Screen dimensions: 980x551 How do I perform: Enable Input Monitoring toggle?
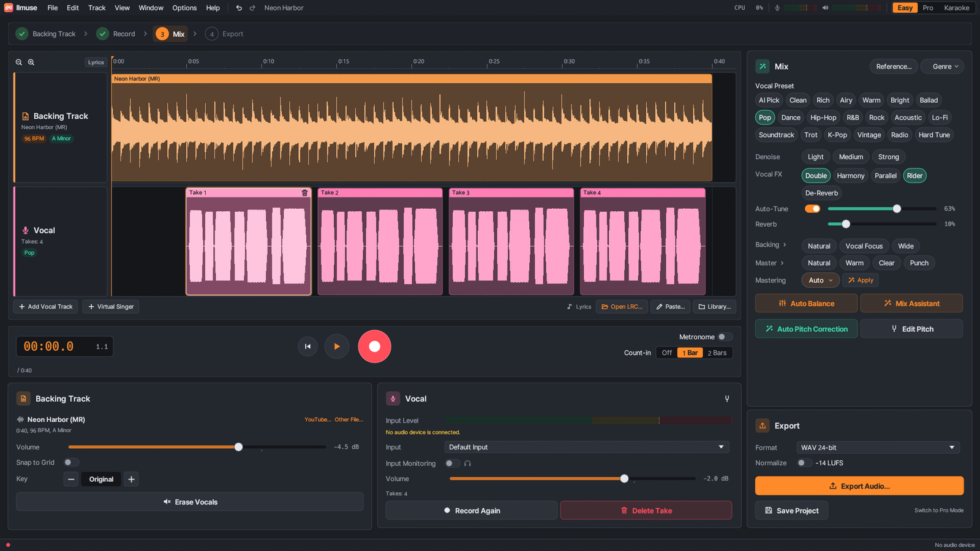point(452,463)
